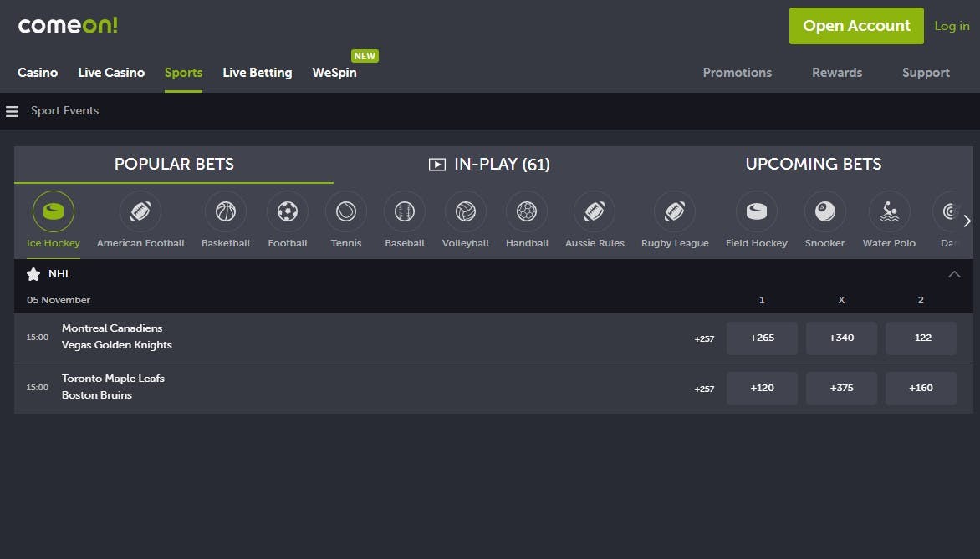Collapse the NHL league section

pos(954,274)
